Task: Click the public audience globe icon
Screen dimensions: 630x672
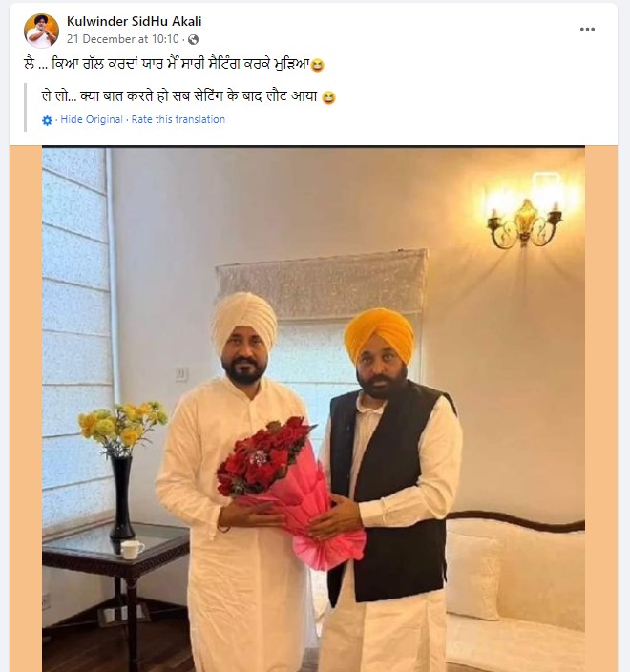Action: (193, 39)
